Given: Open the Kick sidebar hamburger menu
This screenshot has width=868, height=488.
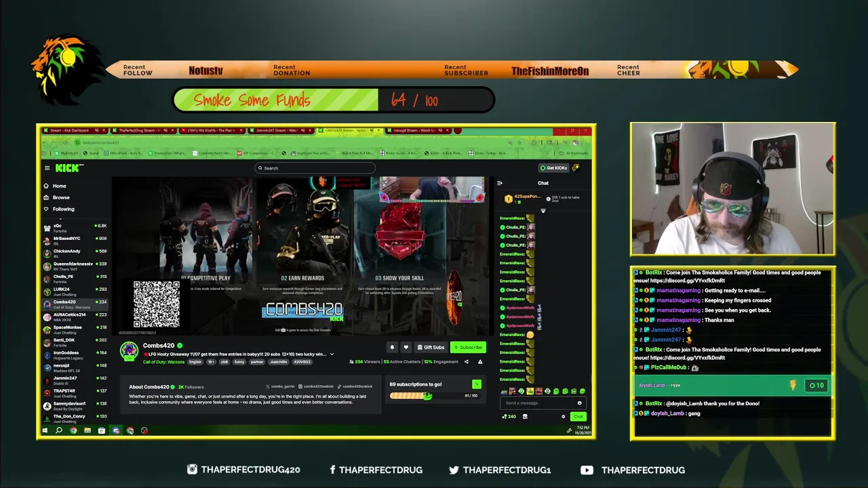Looking at the screenshot, I should pos(47,168).
